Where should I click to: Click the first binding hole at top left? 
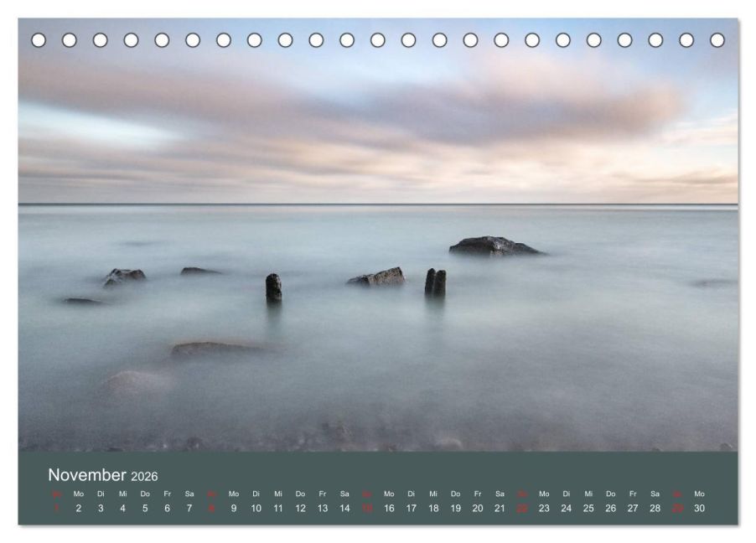tap(39, 40)
